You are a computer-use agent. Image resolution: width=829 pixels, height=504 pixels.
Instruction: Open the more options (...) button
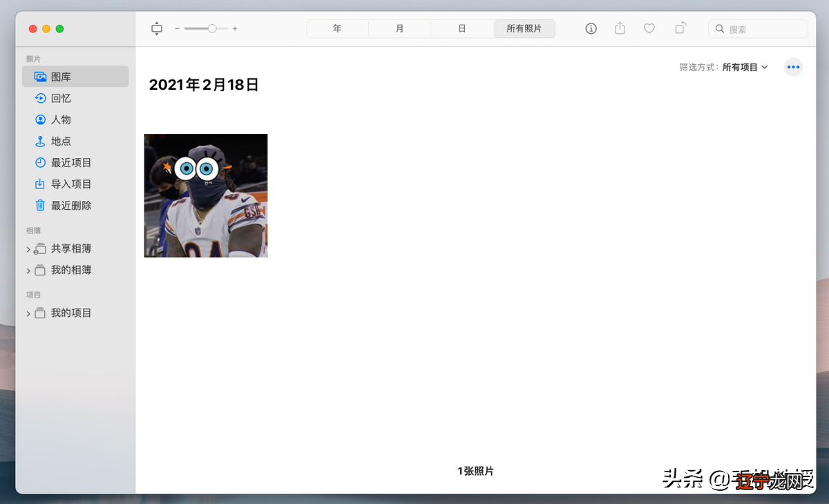tap(793, 67)
